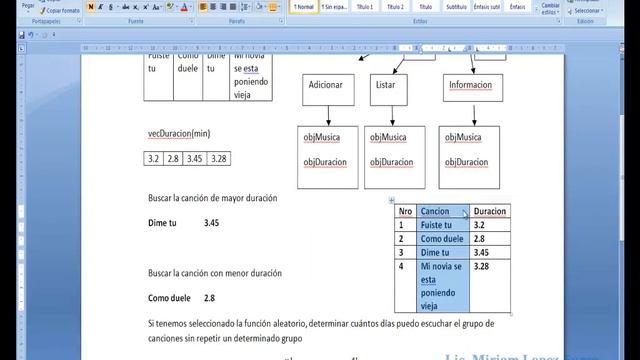Open Estilos dialog launcher

558,21
